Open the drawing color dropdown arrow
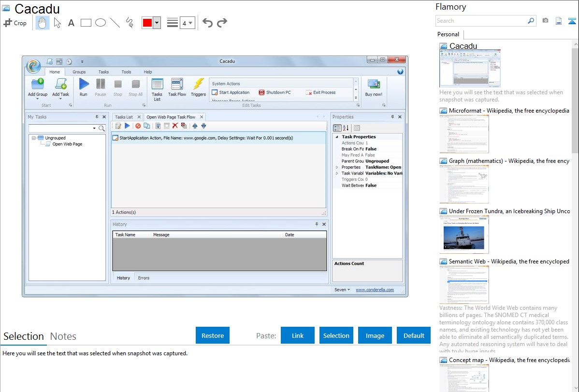This screenshot has width=579, height=392. (157, 23)
